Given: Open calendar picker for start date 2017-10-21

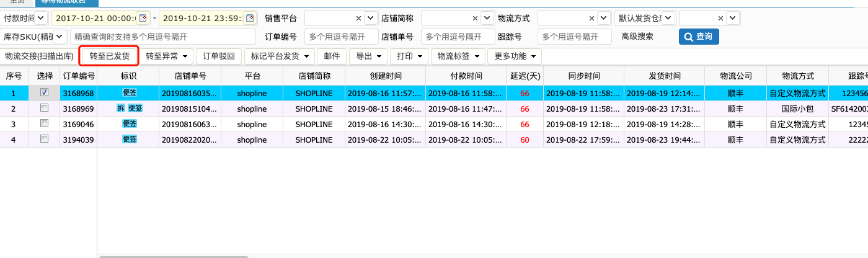Looking at the screenshot, I should [x=143, y=18].
